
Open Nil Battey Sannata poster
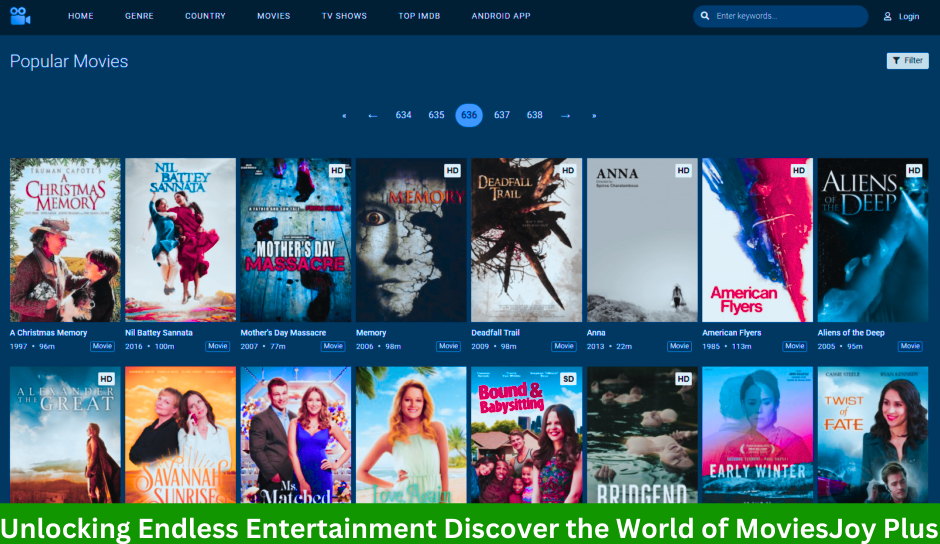point(180,240)
